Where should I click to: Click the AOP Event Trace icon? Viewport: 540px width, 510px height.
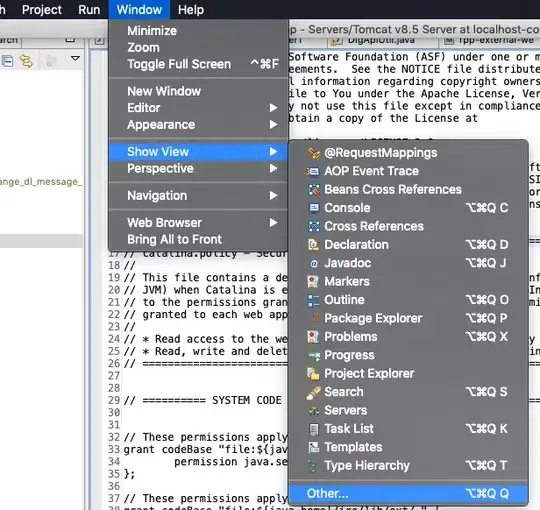313,171
